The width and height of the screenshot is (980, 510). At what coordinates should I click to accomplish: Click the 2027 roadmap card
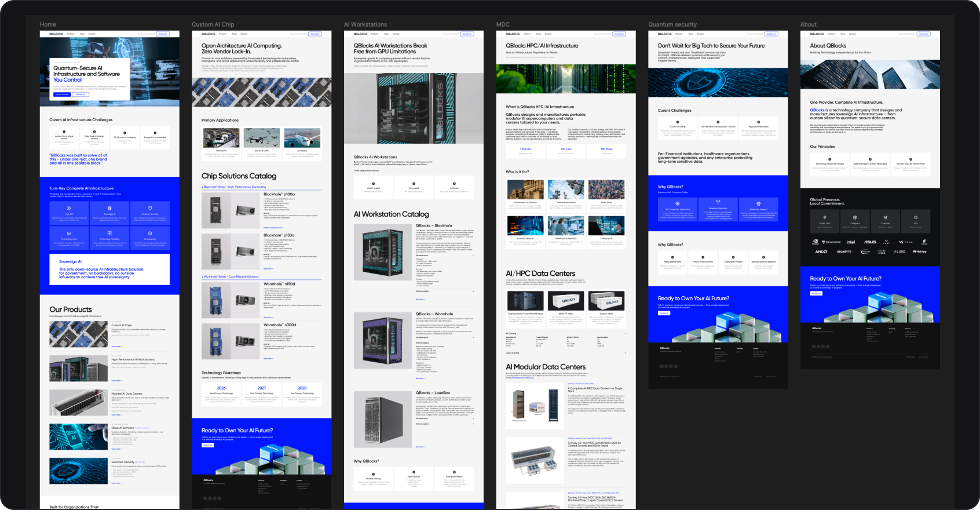pyautogui.click(x=262, y=395)
